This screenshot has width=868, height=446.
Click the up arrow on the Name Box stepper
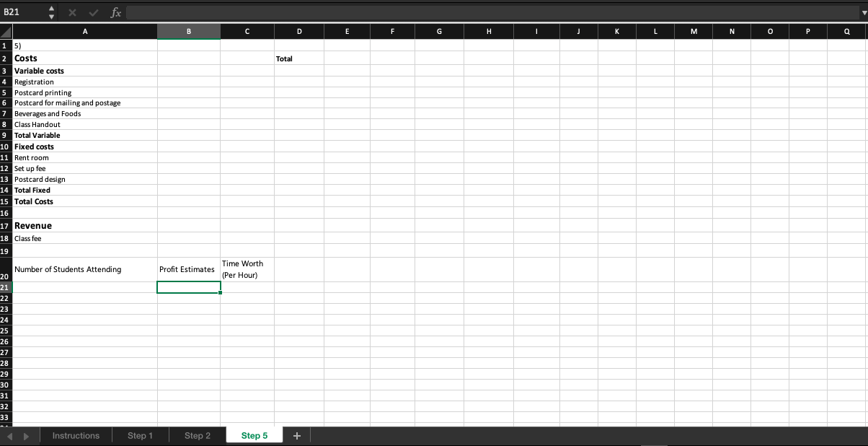[50, 9]
